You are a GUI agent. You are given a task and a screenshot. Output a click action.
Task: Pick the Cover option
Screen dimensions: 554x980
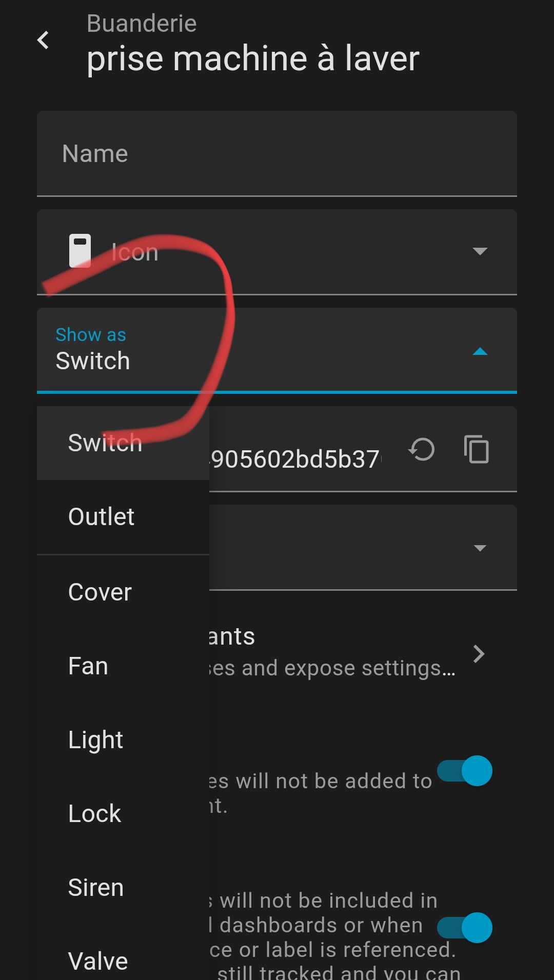click(123, 592)
